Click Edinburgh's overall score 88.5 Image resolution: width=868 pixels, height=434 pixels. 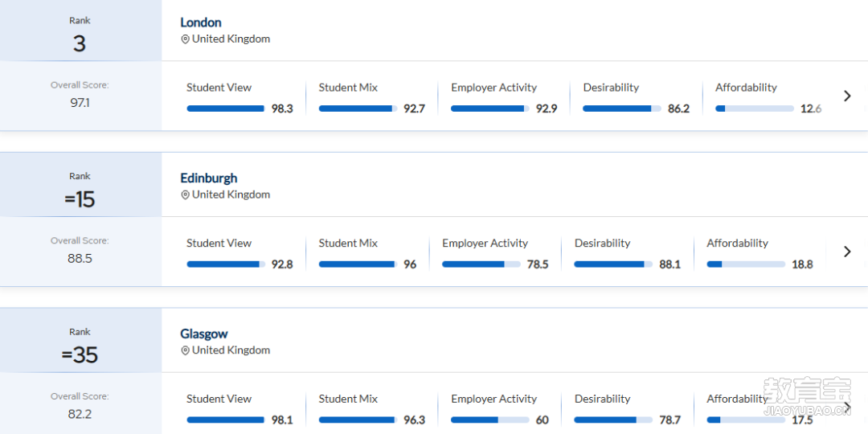pos(80,259)
